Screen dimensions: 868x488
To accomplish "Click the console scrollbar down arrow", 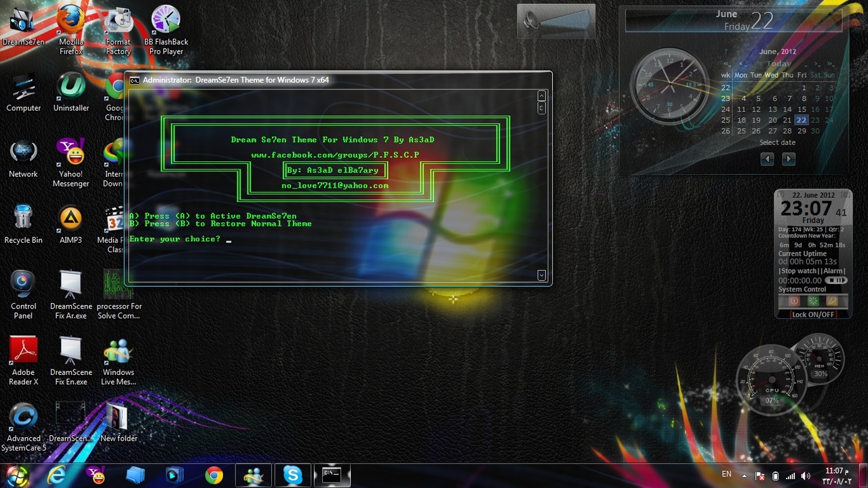I will 541,275.
